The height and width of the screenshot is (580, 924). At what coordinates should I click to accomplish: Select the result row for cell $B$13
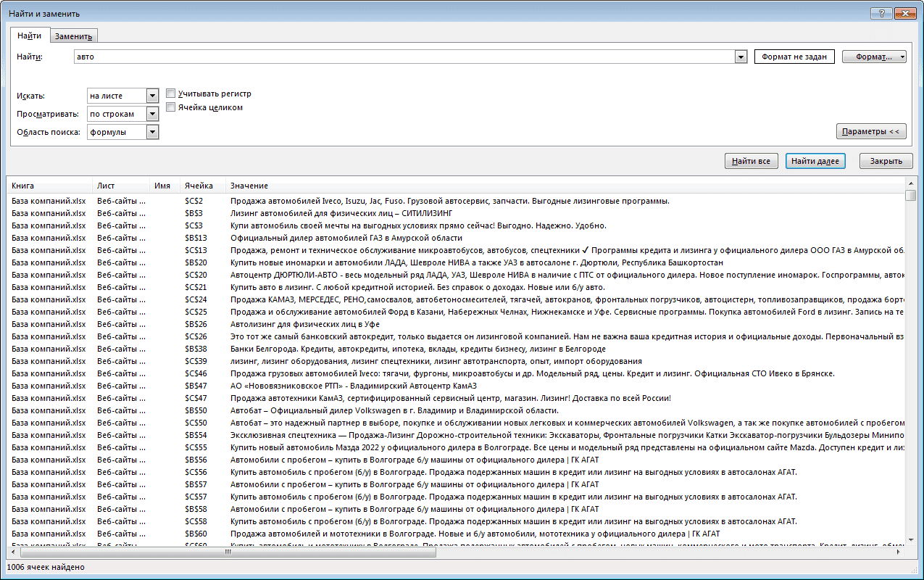click(456, 238)
